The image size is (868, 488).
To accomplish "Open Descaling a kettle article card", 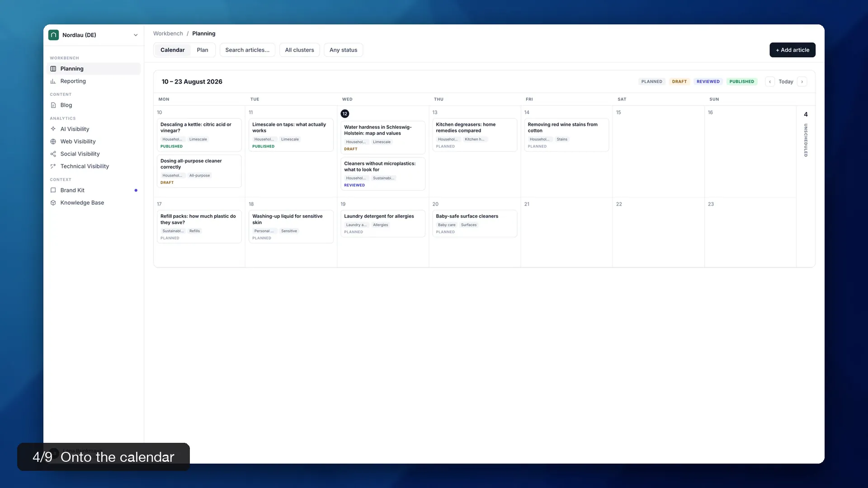I will point(199,135).
